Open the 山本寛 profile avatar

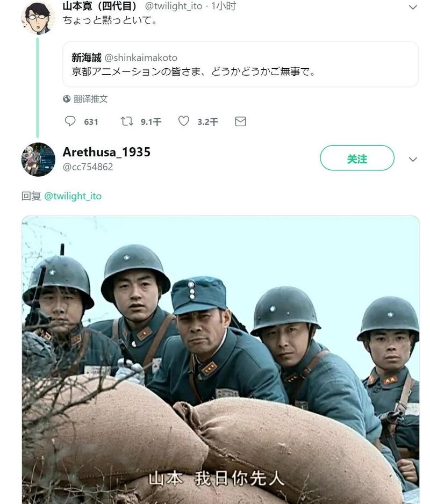coord(38,18)
